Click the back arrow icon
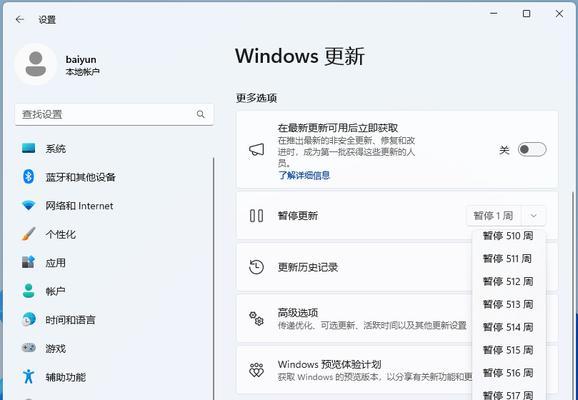 click(20, 20)
